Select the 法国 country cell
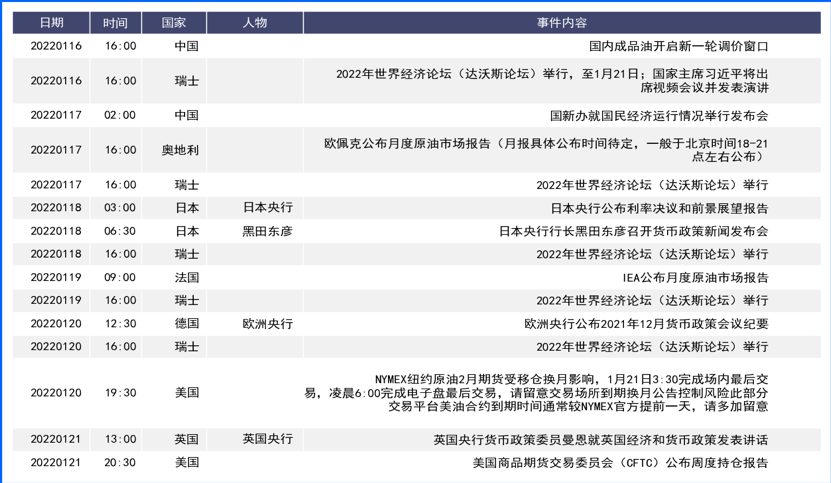The width and height of the screenshot is (831, 483). click(x=187, y=277)
